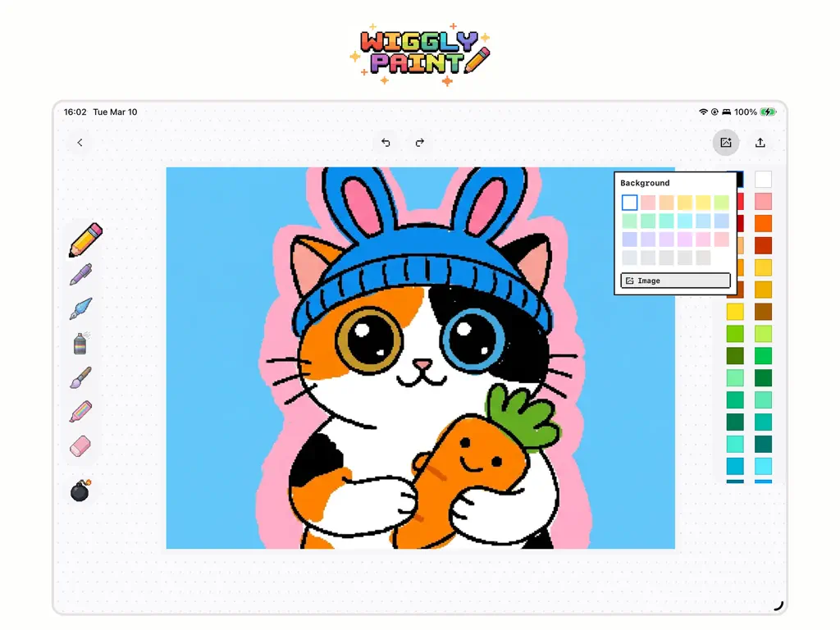Choose the blue fountain pen tool
This screenshot has width=840, height=630.
click(80, 308)
